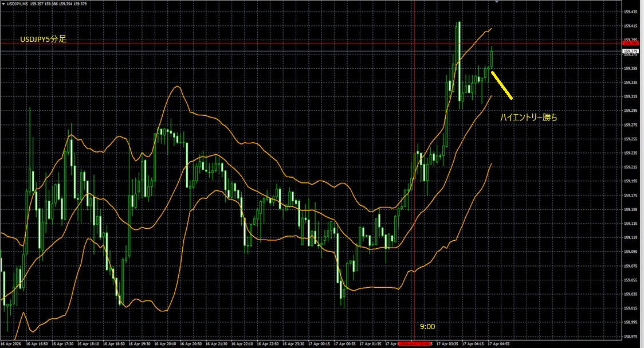Click the latest green candle at right edge
The image size is (644, 348).
492,57
